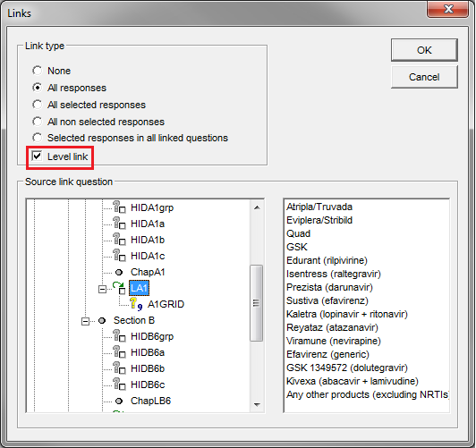This screenshot has width=476, height=448.
Task: Select HIDB6grp in the tree
Action: pyautogui.click(x=152, y=336)
